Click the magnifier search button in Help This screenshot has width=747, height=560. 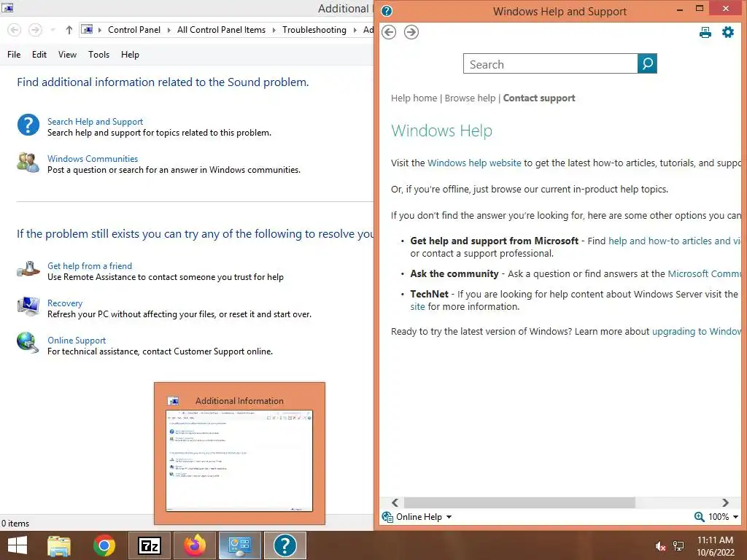pyautogui.click(x=647, y=63)
